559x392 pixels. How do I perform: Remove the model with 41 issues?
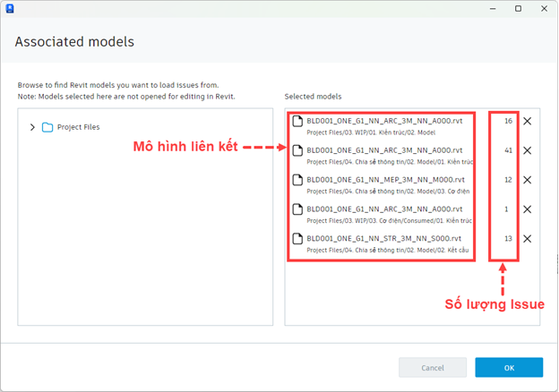pos(528,150)
